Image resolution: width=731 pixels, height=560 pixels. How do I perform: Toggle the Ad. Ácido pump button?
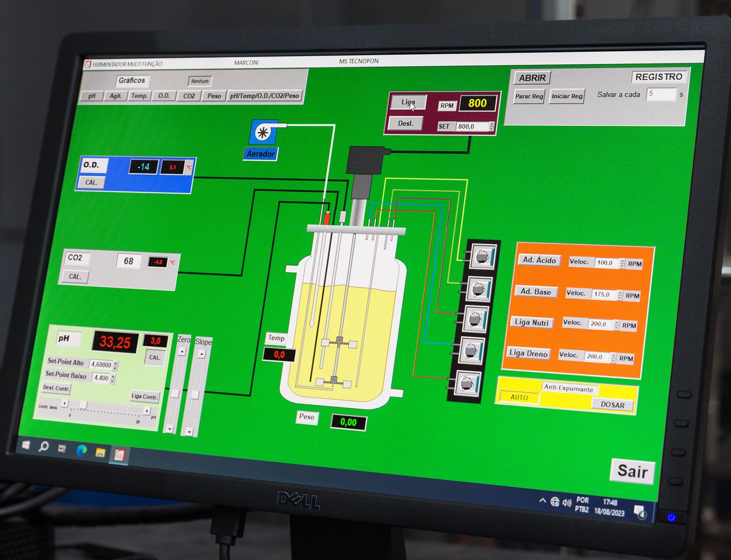(539, 260)
